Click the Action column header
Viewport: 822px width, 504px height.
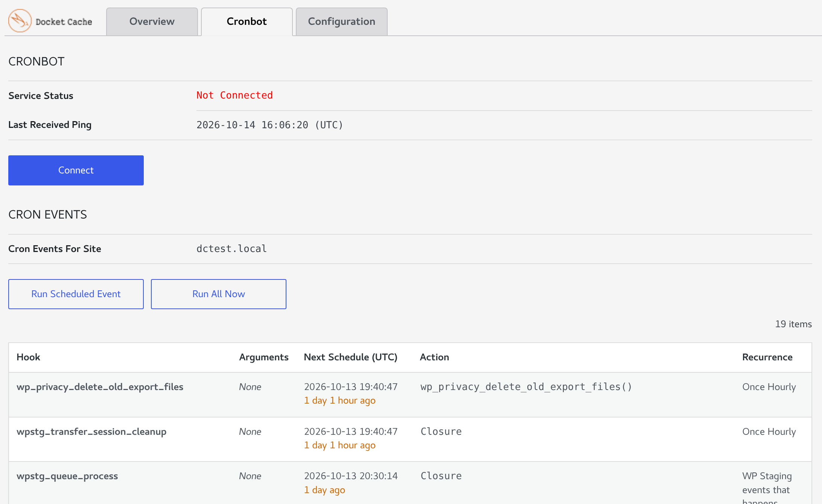(434, 357)
